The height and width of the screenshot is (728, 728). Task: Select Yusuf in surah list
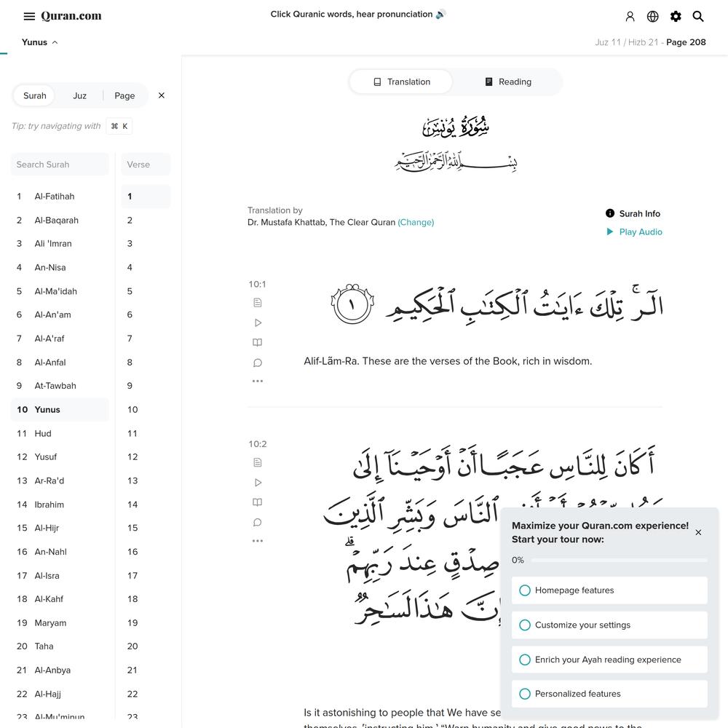(x=60, y=457)
